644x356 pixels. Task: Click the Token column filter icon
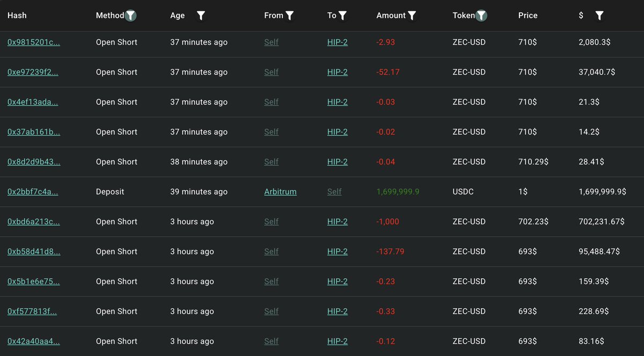click(481, 16)
